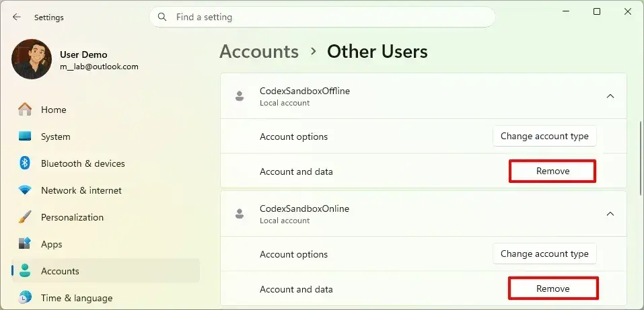The height and width of the screenshot is (310, 644).
Task: Remove the CodexSandboxOffline account
Action: [x=552, y=171]
